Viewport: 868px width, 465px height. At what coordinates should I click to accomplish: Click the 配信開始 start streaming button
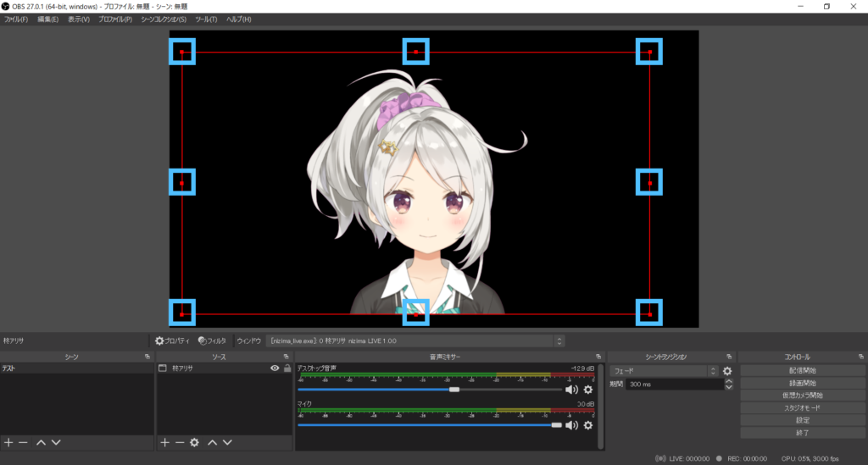(802, 370)
